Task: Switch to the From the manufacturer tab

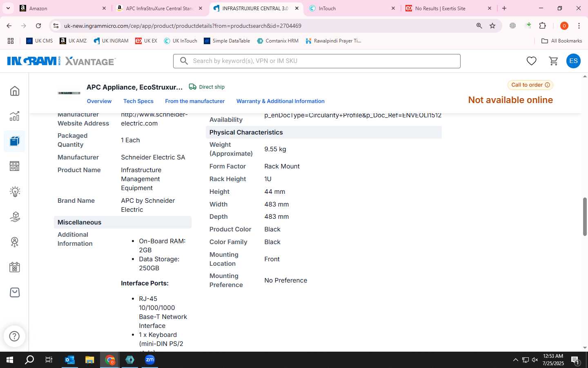Action: coord(195,101)
